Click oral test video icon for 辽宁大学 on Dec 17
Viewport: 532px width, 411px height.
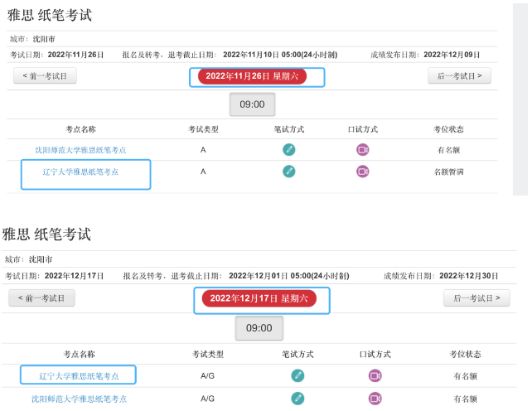375,375
